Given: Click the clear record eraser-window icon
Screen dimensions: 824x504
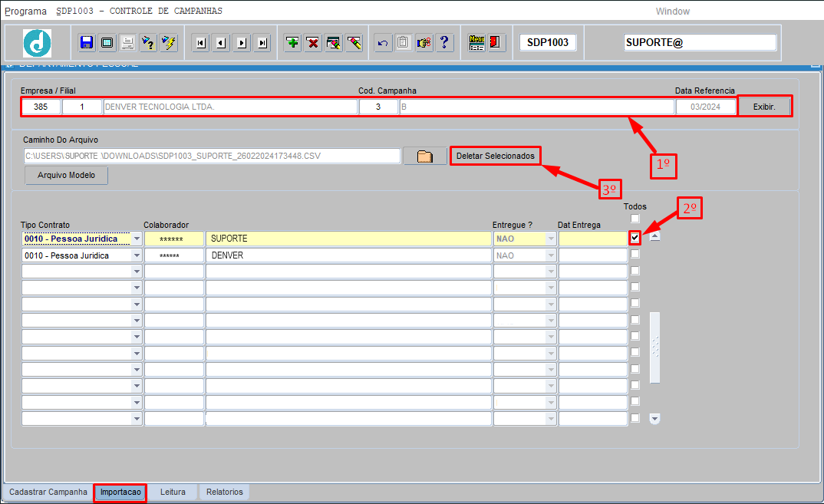Looking at the screenshot, I should pos(334,42).
